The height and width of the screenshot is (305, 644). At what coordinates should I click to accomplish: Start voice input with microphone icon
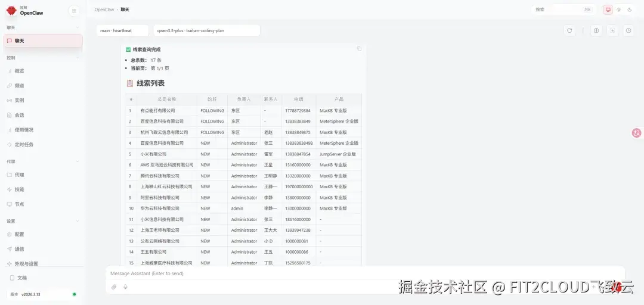pyautogui.click(x=125, y=287)
